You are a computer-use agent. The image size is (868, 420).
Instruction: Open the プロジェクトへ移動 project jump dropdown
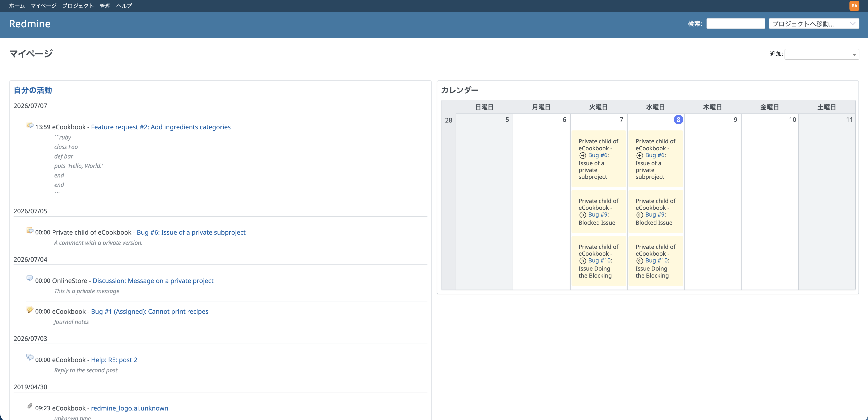(x=814, y=24)
